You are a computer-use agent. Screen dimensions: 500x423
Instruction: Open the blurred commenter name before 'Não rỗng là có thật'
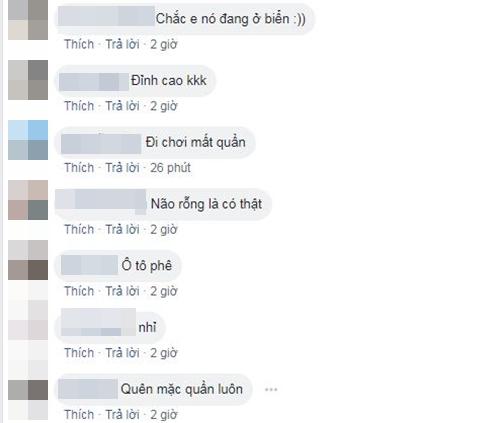[101, 202]
